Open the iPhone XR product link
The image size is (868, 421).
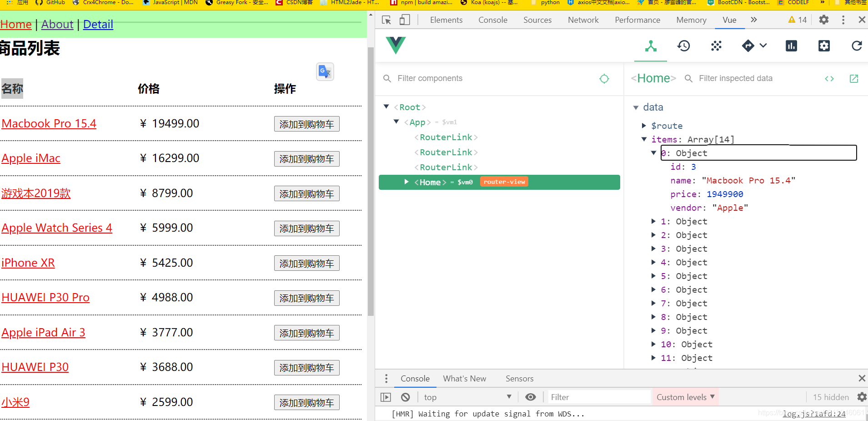pyautogui.click(x=28, y=263)
